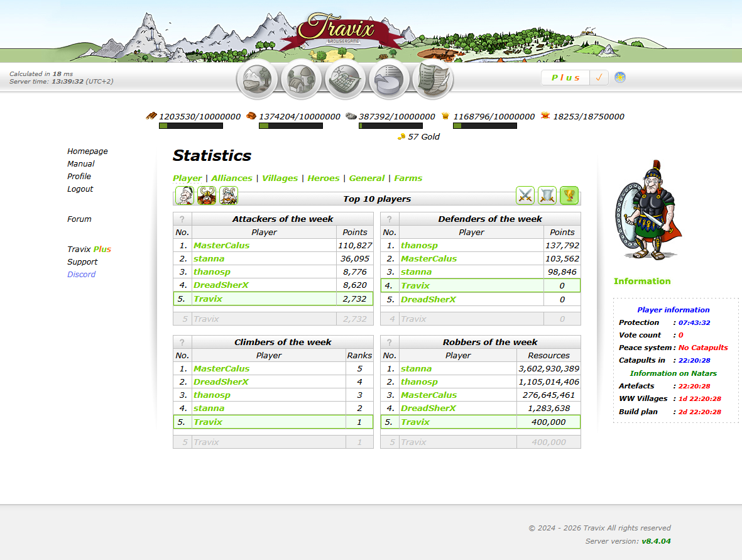Expand the Robbers of the week help
The height and width of the screenshot is (560, 742).
390,342
